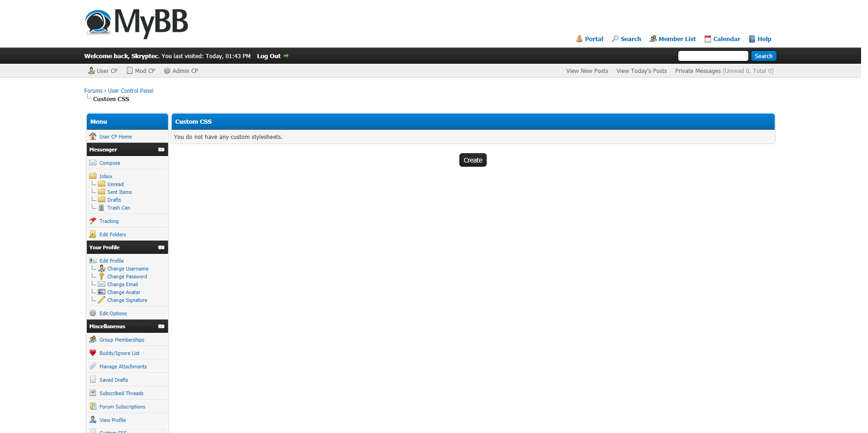
Task: Click the Manage Attachments paperclip icon
Action: [93, 366]
